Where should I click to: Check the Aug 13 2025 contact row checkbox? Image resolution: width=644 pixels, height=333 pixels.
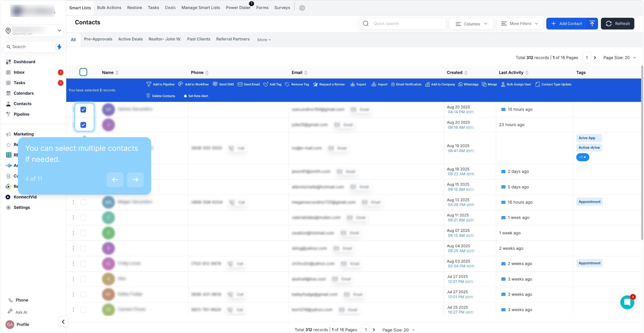[83, 202]
